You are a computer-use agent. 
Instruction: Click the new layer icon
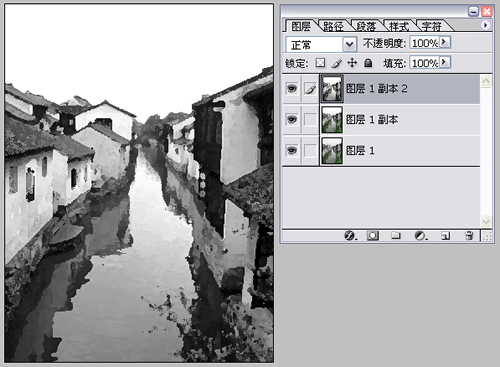tap(445, 236)
